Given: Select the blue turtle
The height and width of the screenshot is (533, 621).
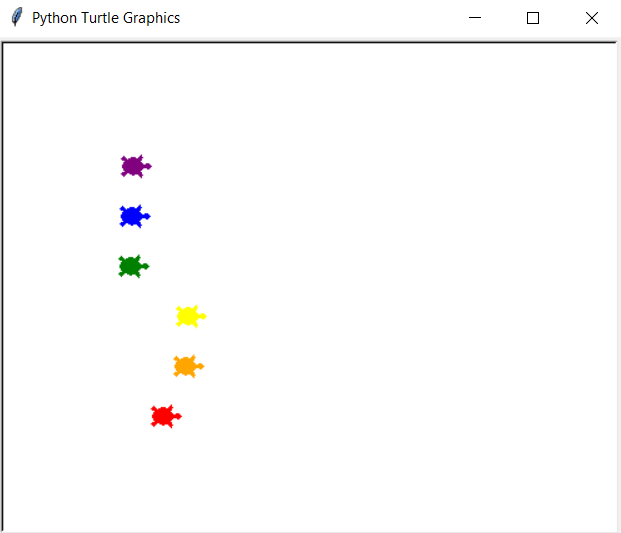Looking at the screenshot, I should click(x=132, y=216).
